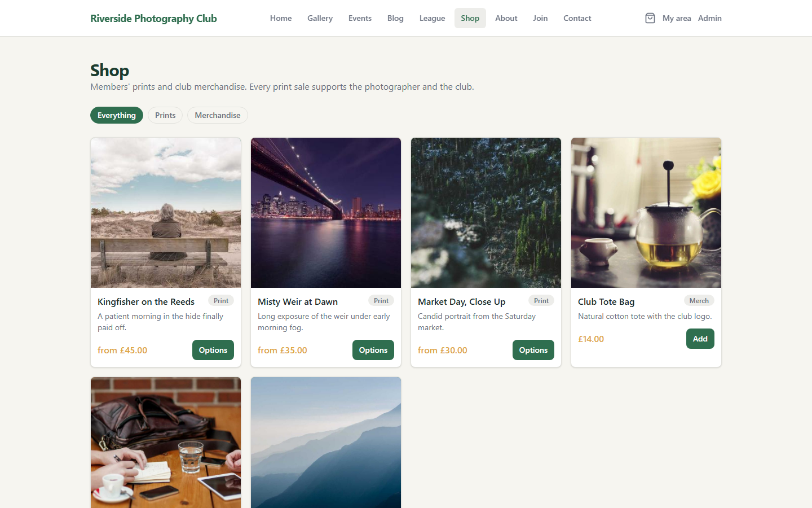Open Kingfisher on the Reeds product image
Image resolution: width=812 pixels, height=508 pixels.
166,213
